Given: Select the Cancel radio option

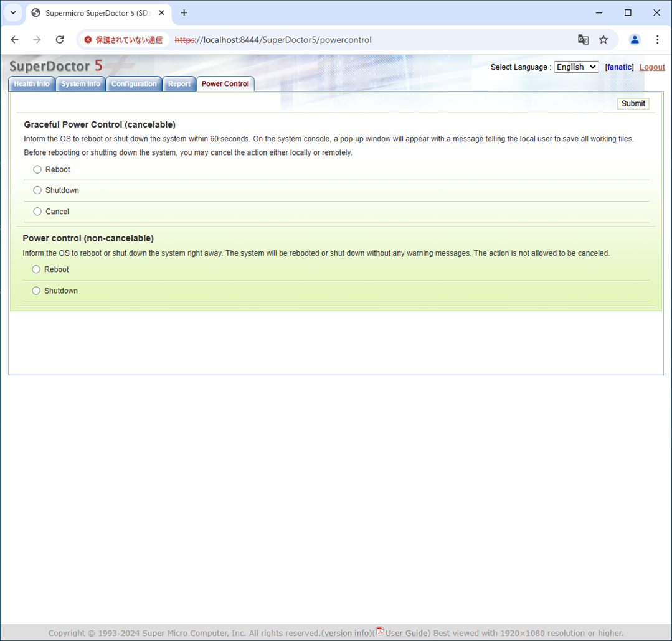Looking at the screenshot, I should (37, 212).
